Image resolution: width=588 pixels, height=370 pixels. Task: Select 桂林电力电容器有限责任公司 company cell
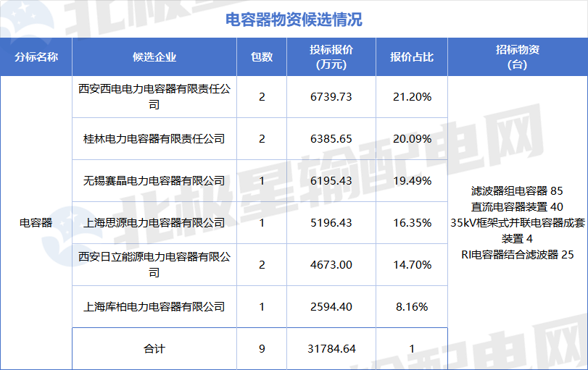click(154, 139)
